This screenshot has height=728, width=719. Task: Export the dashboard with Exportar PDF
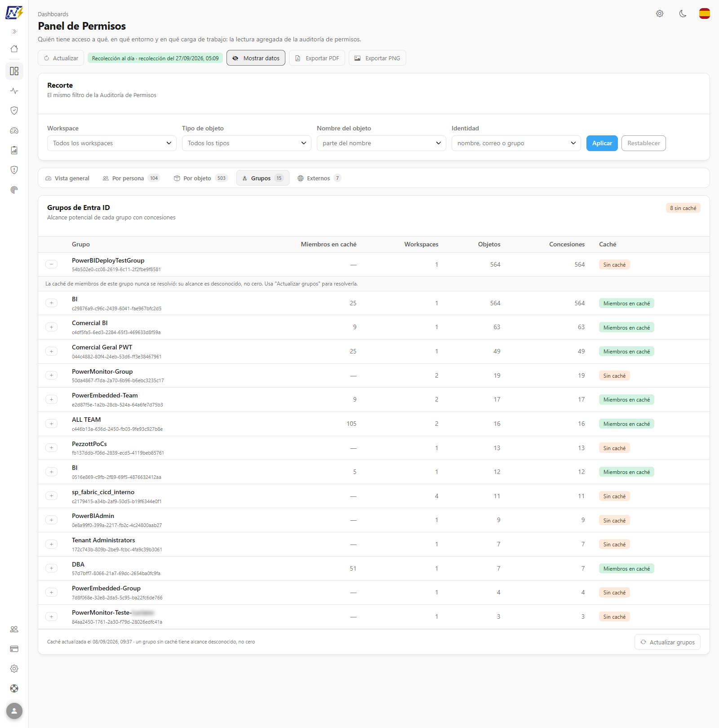click(317, 58)
